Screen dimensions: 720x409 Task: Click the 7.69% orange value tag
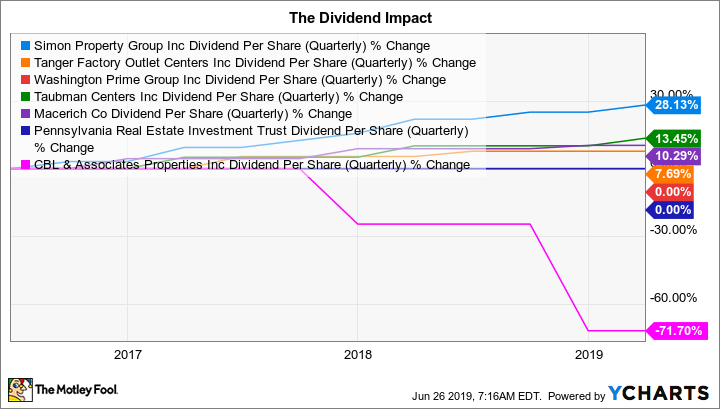click(x=679, y=174)
